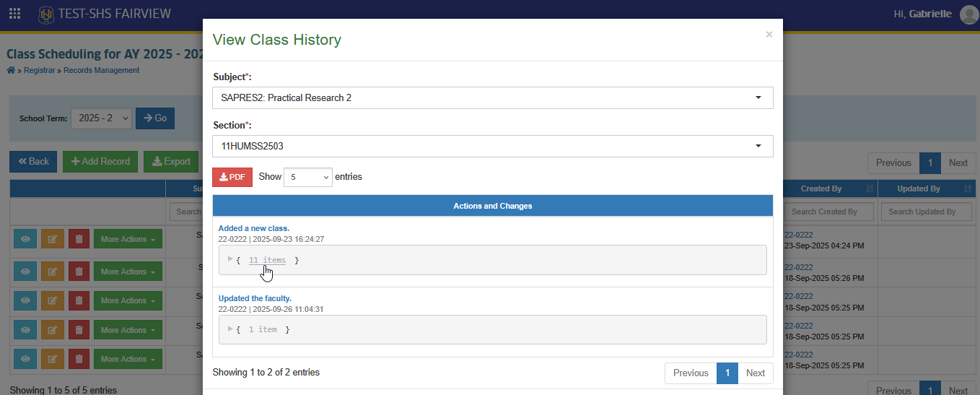View the fourth class row with eye icon
The height and width of the screenshot is (395, 980).
25,330
